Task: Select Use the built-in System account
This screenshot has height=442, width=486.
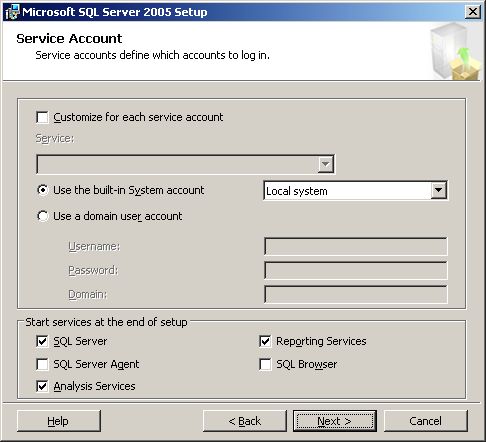Action: tap(43, 190)
